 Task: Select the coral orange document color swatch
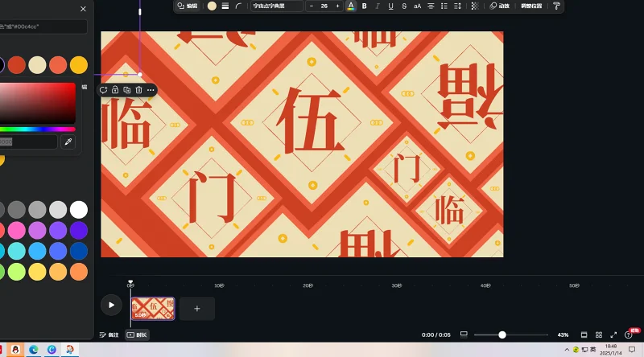pyautogui.click(x=58, y=65)
